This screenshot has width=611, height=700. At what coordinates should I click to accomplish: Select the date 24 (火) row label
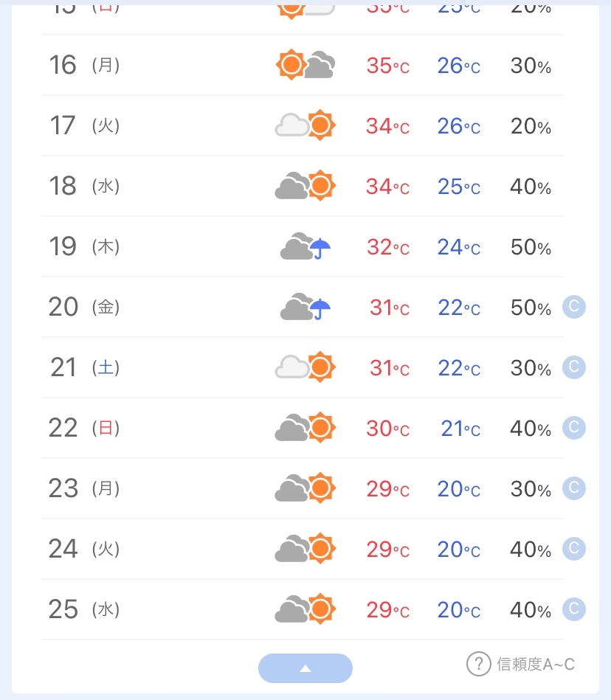click(84, 549)
